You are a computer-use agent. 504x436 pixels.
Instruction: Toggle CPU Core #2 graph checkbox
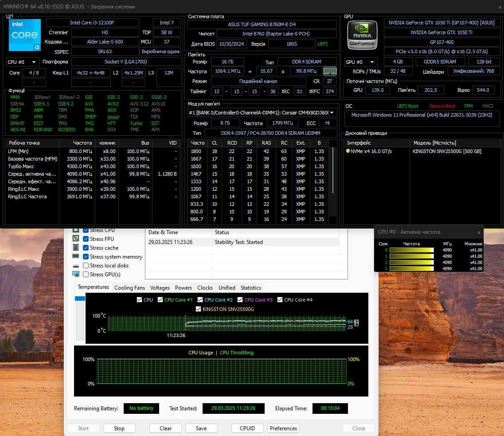click(200, 300)
